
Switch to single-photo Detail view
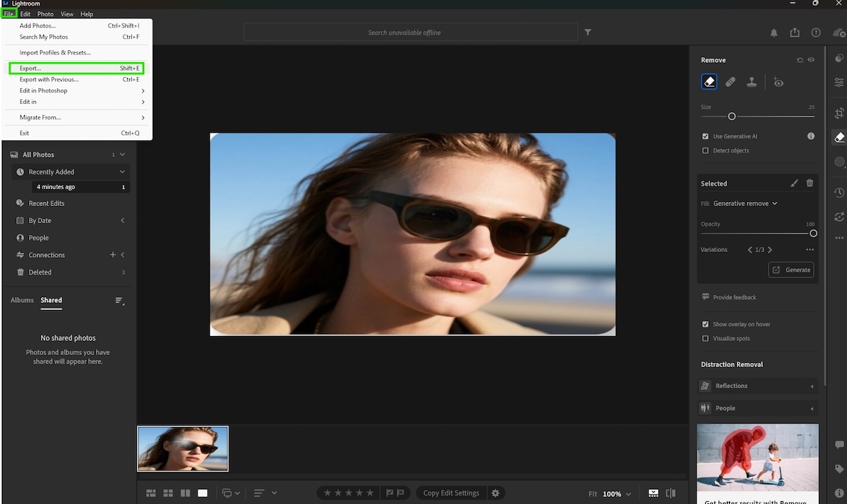pyautogui.click(x=203, y=493)
